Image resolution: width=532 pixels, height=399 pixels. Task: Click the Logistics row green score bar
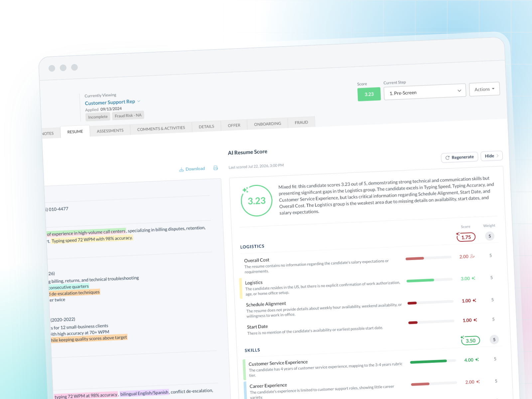(429, 280)
